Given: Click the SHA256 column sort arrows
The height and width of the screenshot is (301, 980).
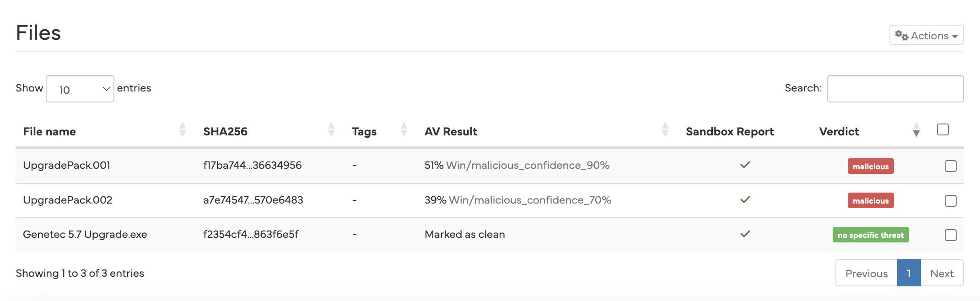Looking at the screenshot, I should point(331,130).
